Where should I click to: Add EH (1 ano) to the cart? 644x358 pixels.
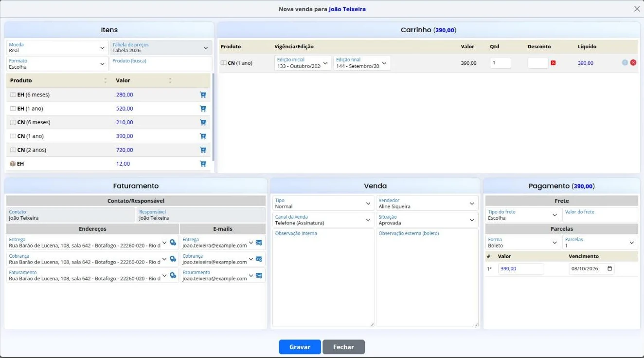(x=203, y=109)
